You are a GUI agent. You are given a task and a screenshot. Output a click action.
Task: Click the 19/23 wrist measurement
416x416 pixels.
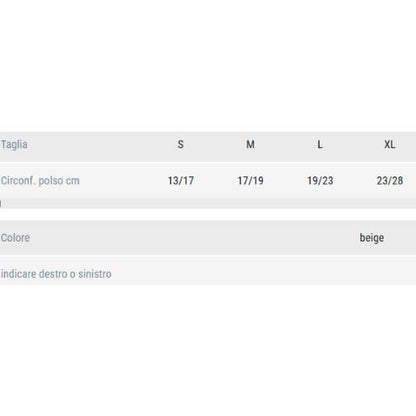(320, 181)
